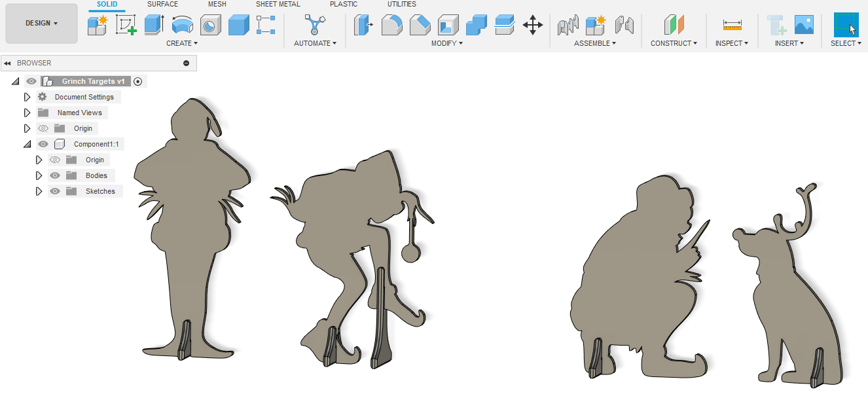868x396 pixels.
Task: Open the INSERT dropdown menu
Action: coord(789,43)
